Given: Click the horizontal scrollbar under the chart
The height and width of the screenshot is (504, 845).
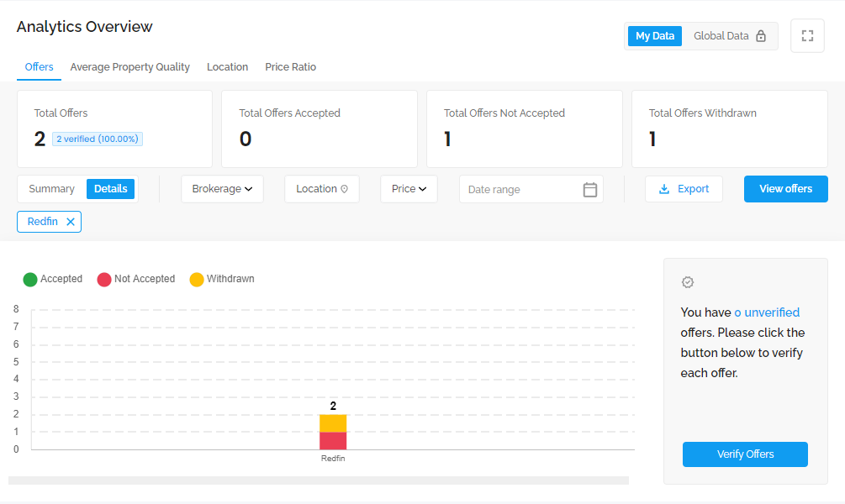Looking at the screenshot, I should [x=319, y=480].
